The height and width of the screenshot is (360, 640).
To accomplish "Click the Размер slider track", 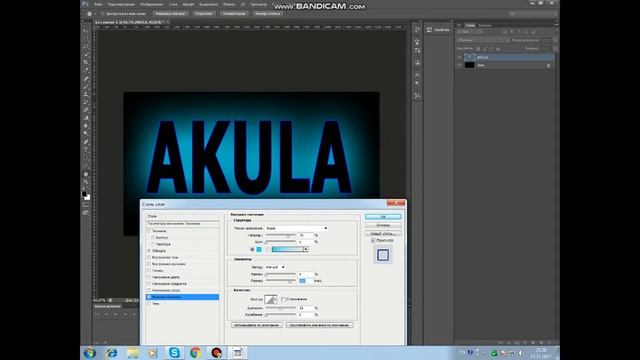I will tap(280, 281).
